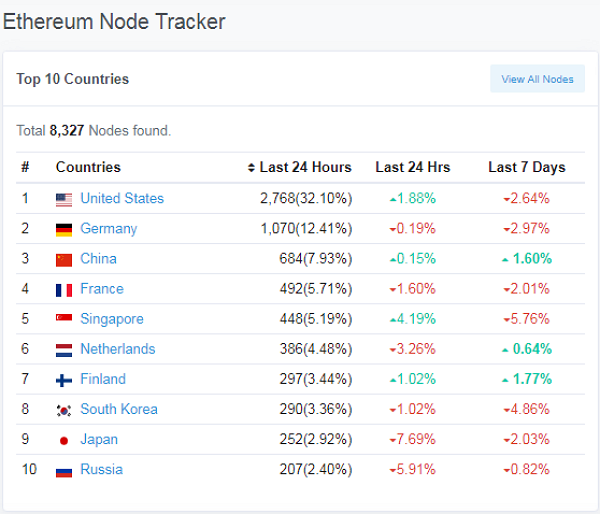
Task: Click the Singapore flag icon
Action: click(x=64, y=318)
